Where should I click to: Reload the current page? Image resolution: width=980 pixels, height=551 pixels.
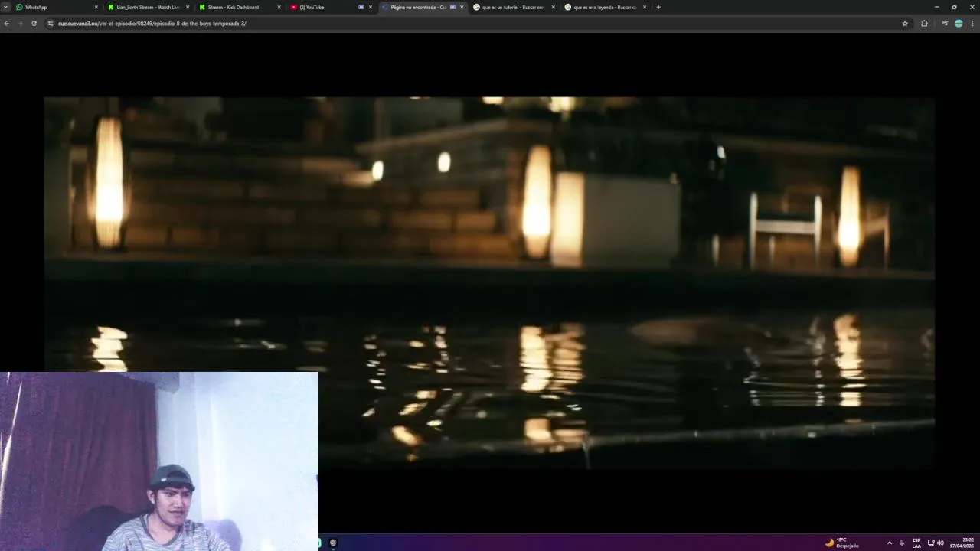click(34, 24)
